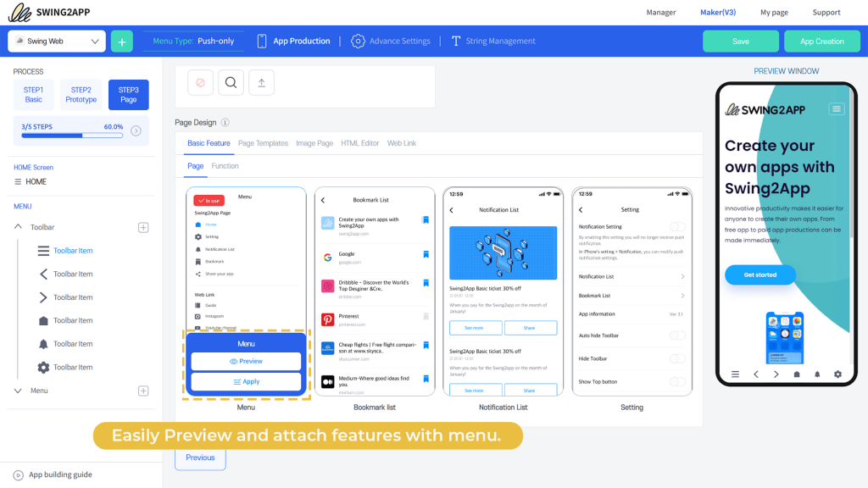Expand the Menu group

[x=19, y=391]
